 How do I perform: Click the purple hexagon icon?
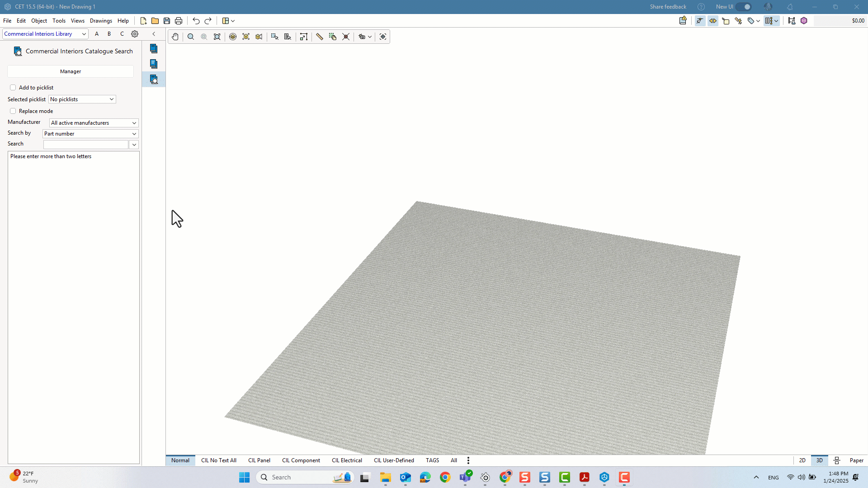click(804, 21)
